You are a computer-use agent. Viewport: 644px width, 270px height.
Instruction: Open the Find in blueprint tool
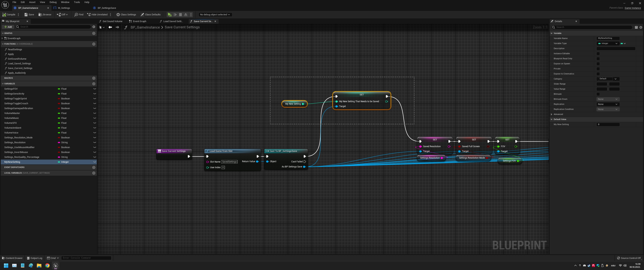point(79,14)
